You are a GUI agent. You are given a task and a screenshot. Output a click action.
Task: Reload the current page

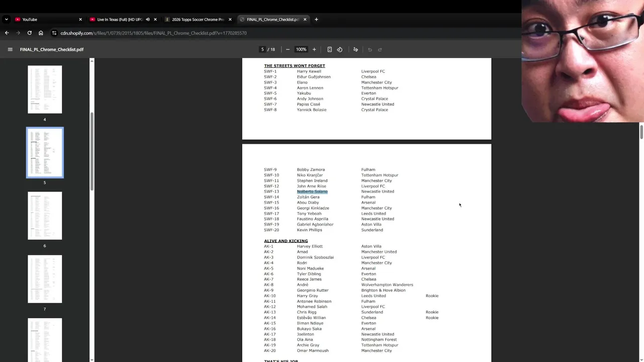point(30,33)
